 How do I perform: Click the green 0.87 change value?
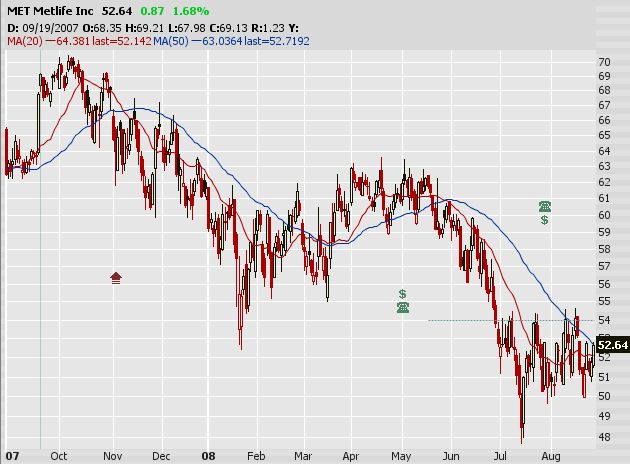click(152, 11)
